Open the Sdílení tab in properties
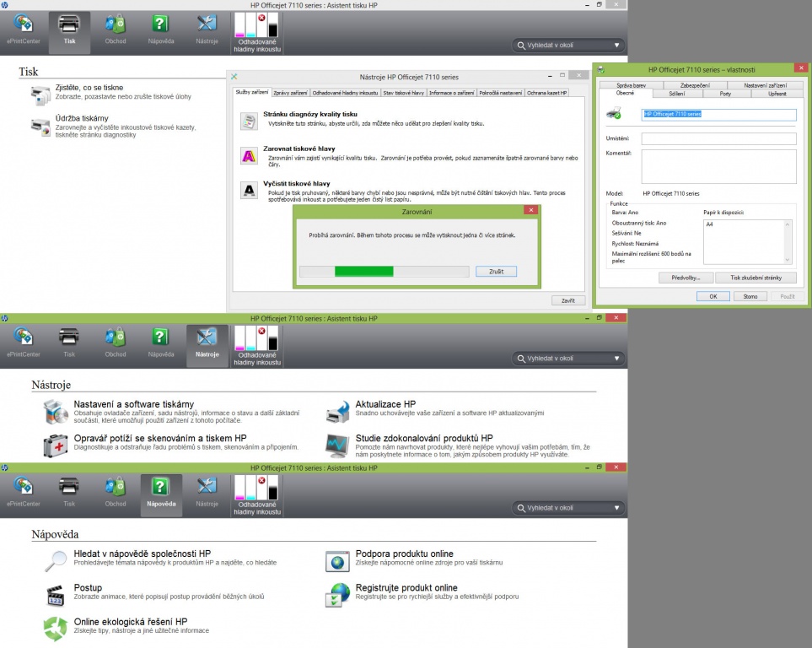 pos(677,94)
